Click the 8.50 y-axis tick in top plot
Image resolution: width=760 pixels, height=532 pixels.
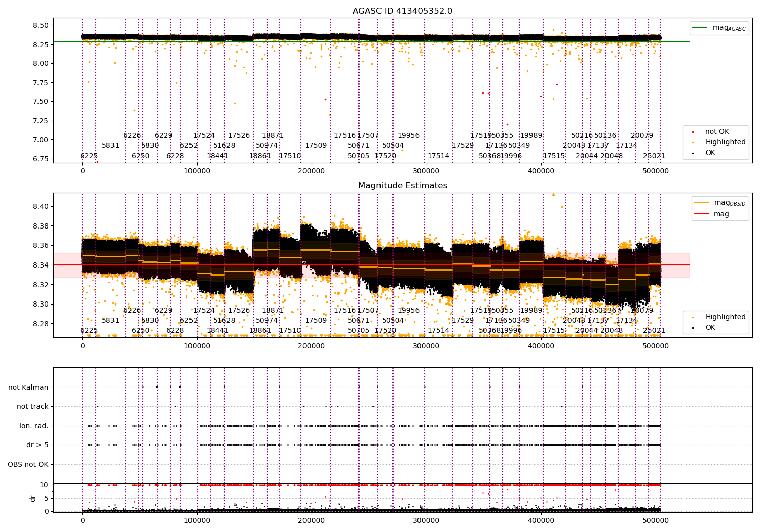click(x=41, y=25)
